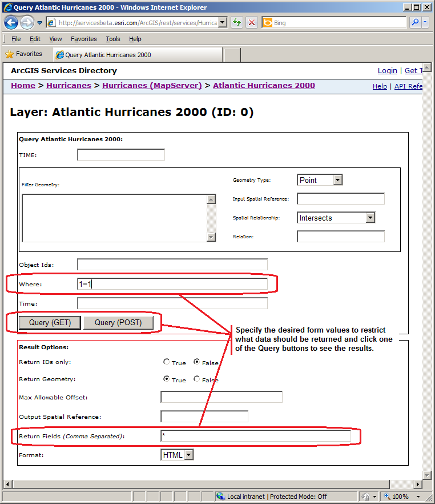The height and width of the screenshot is (504, 435).
Task: Open the 100% zoom level dropdown arrow
Action: point(418,497)
